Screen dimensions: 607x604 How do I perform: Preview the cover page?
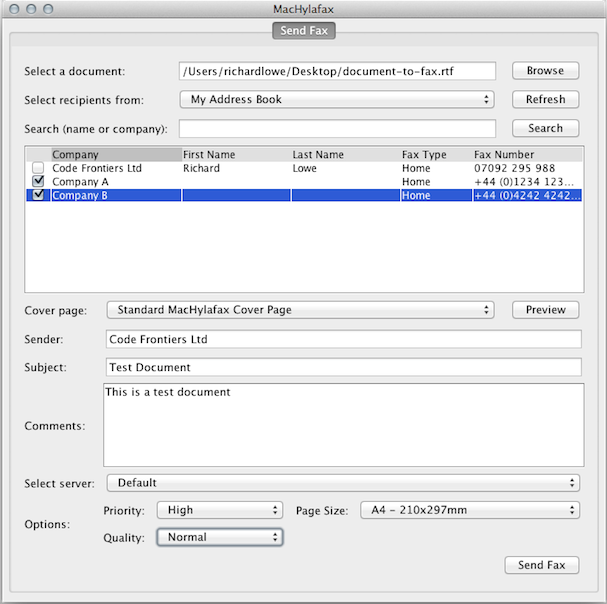click(x=545, y=310)
